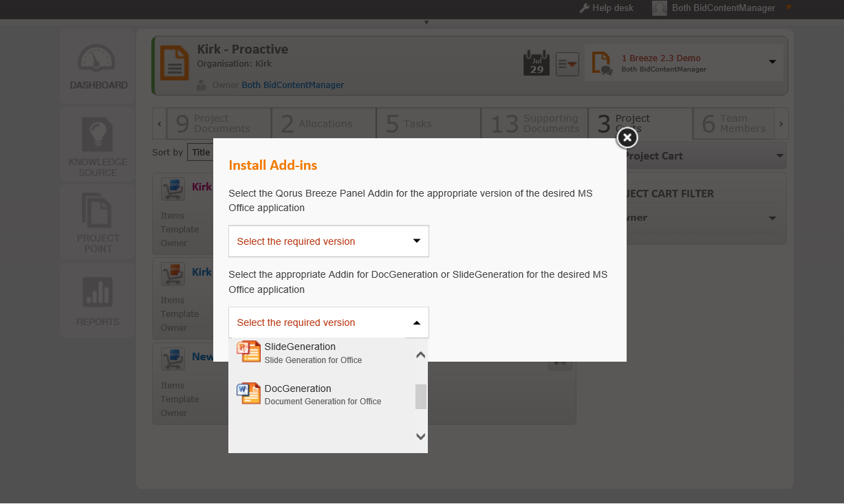This screenshot has width=844, height=504.
Task: Open the Supporting Documents tab
Action: click(x=534, y=124)
